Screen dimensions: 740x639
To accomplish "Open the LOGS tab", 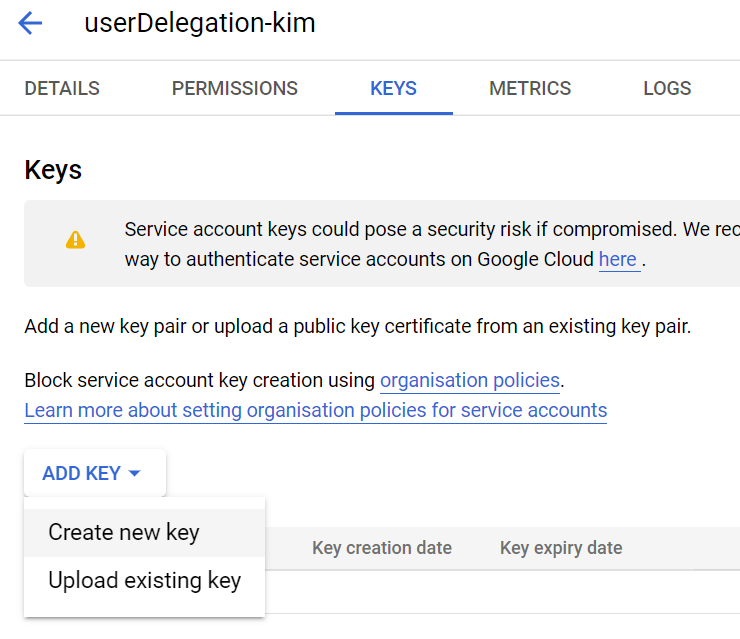I will tap(667, 88).
